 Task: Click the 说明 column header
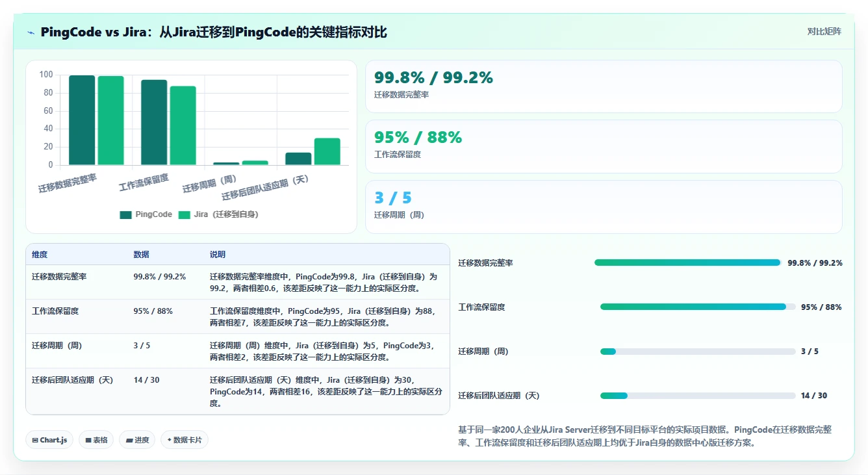[x=218, y=254]
